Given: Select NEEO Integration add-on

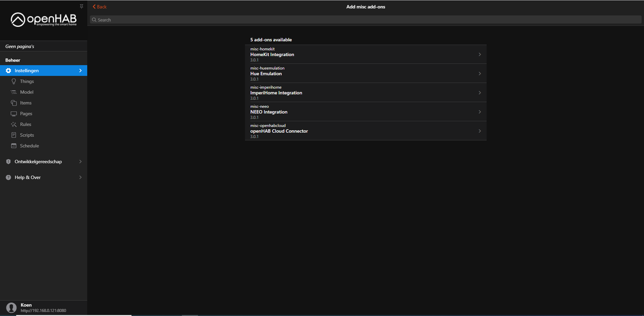Looking at the screenshot, I should tap(366, 112).
